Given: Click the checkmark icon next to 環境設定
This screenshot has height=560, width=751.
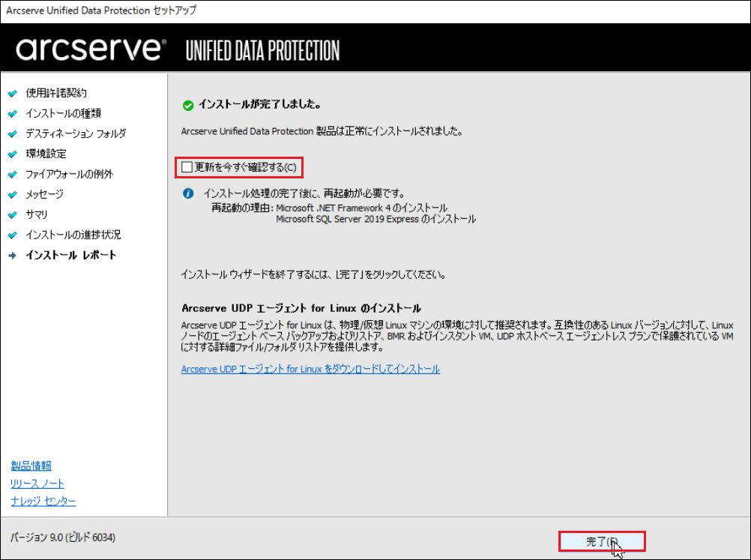Looking at the screenshot, I should click(13, 154).
